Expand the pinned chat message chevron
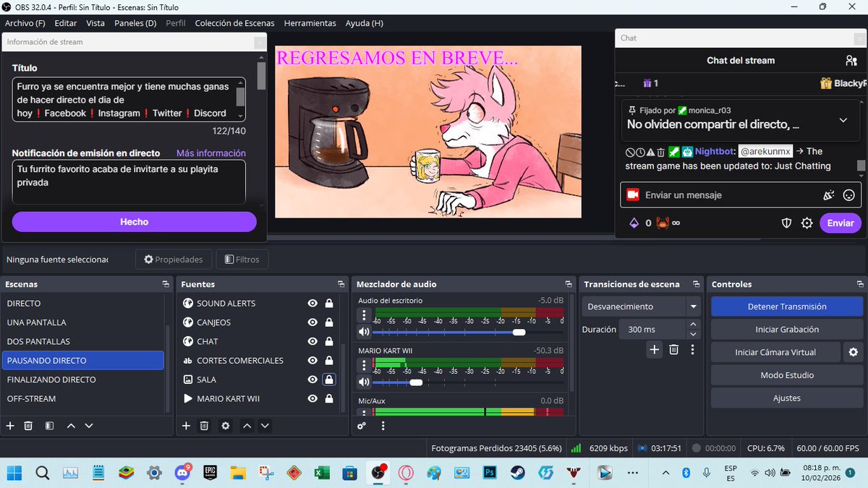This screenshot has width=868, height=488. (x=843, y=120)
